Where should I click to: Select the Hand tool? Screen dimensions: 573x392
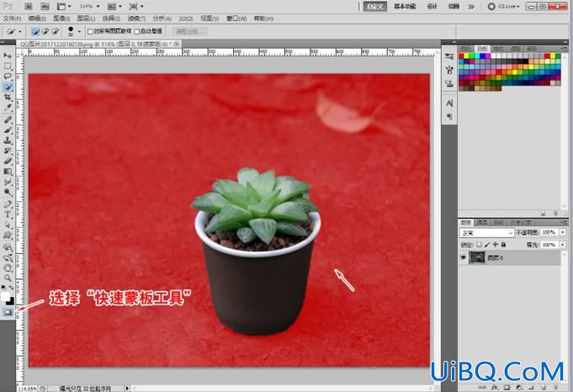click(x=8, y=268)
